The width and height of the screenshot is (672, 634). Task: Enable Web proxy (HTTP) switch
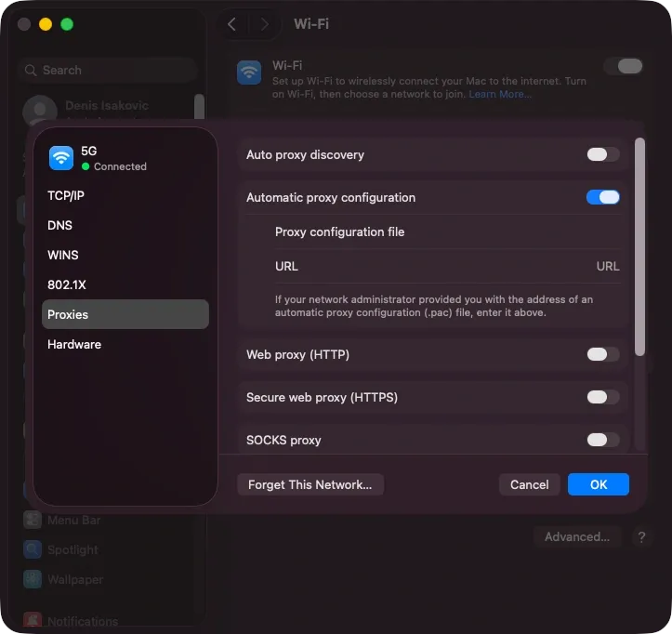pos(603,354)
